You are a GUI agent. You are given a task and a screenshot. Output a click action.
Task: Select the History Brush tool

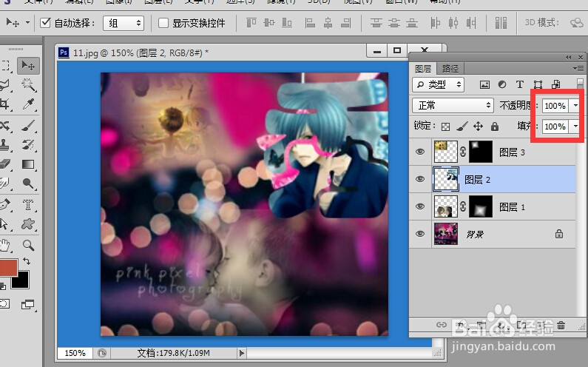tap(28, 144)
